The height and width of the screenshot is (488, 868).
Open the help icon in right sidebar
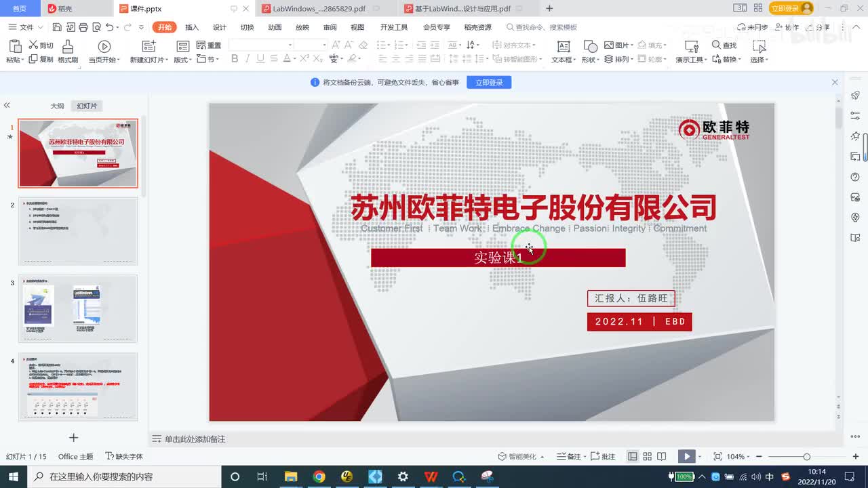coord(855,177)
